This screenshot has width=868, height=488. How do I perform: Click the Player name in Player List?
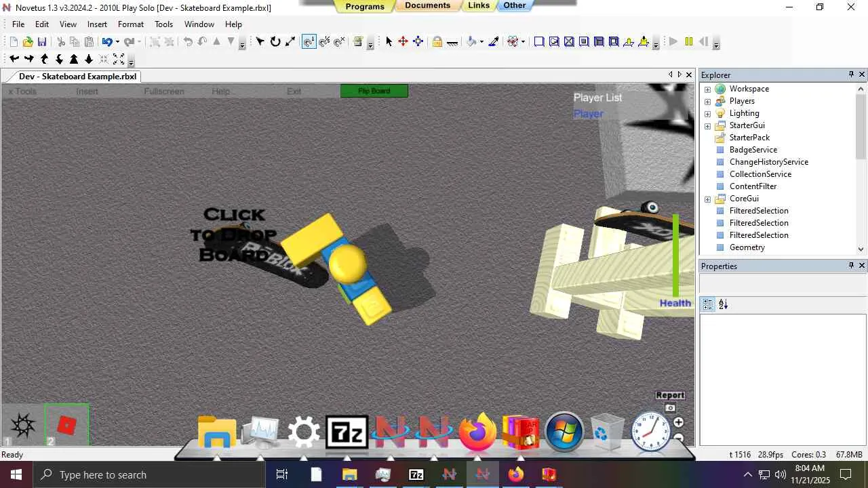tap(588, 114)
